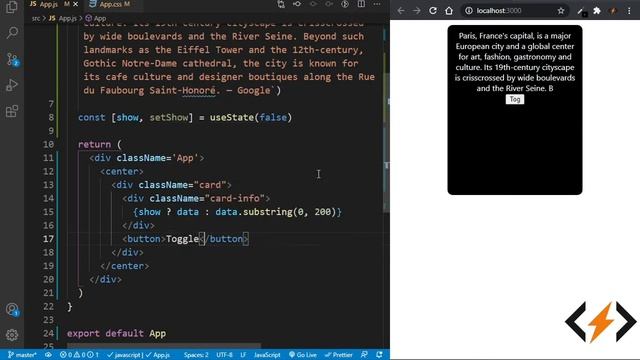Screen dimensions: 640x360
Task: Click the synchronize changes cloud icon
Action: (x=48, y=355)
